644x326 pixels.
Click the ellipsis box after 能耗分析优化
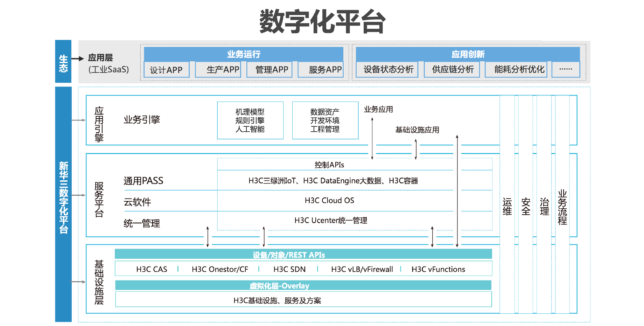click(566, 69)
